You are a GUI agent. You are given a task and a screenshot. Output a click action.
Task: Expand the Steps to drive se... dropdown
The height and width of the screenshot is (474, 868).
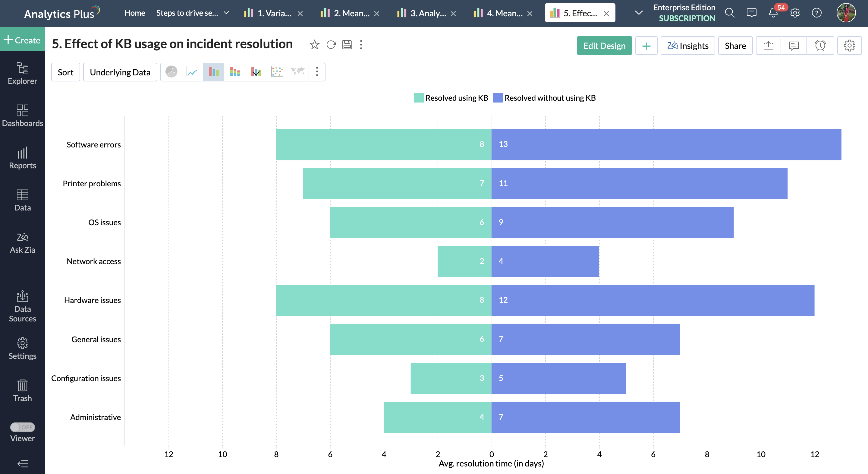point(226,13)
